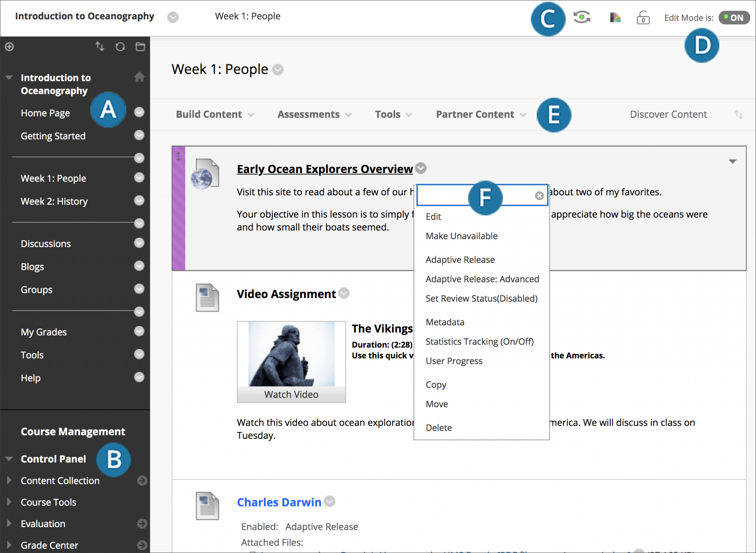The height and width of the screenshot is (553, 756).
Task: Open options chevron beside My Grades
Action: point(139,331)
